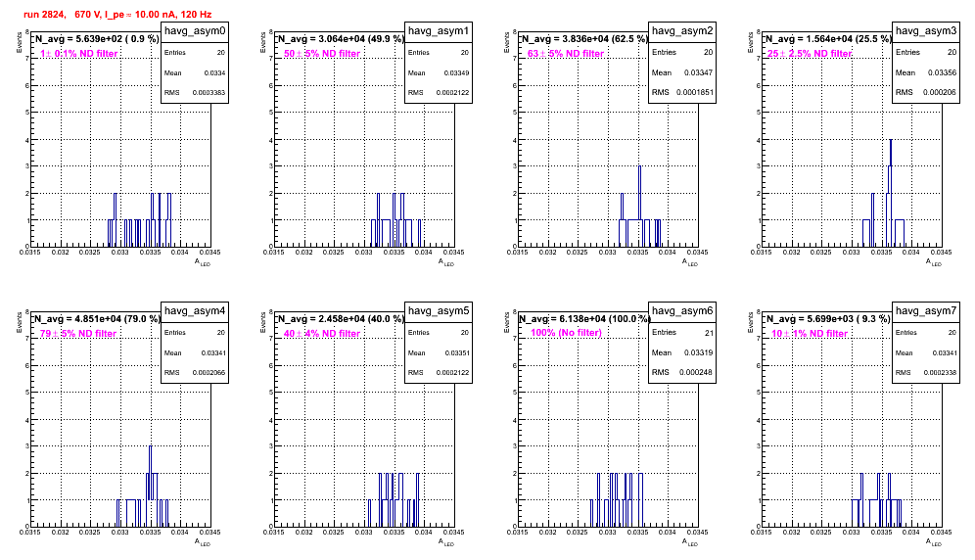Viewport: 975px width, 560px height.
Task: Select the havg_asym1 stats box title
Action: 439,31
